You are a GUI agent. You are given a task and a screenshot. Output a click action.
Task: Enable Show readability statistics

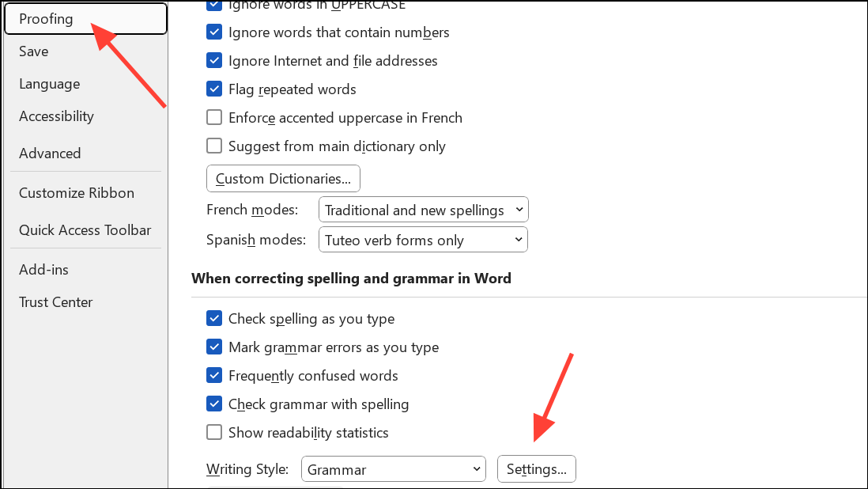pyautogui.click(x=214, y=433)
